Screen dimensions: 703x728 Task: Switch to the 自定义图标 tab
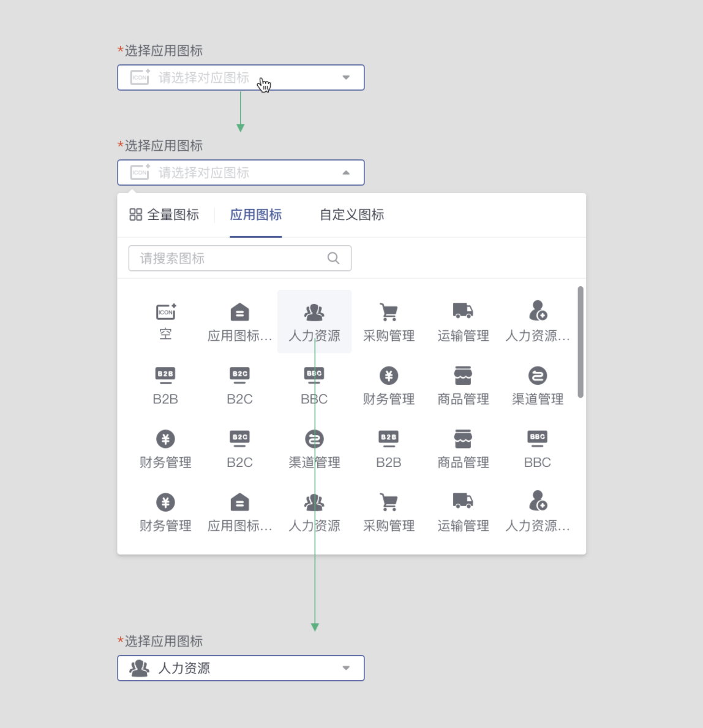[351, 215]
